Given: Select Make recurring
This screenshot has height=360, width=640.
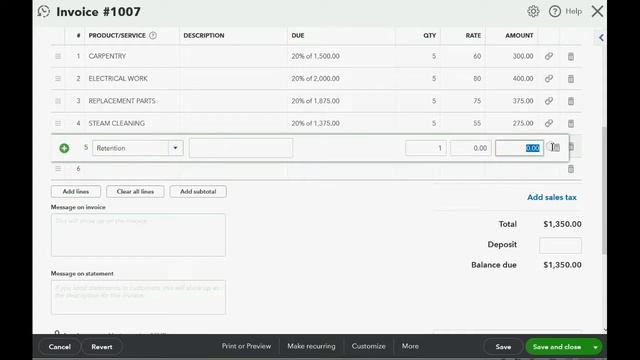Looking at the screenshot, I should pos(311,346).
